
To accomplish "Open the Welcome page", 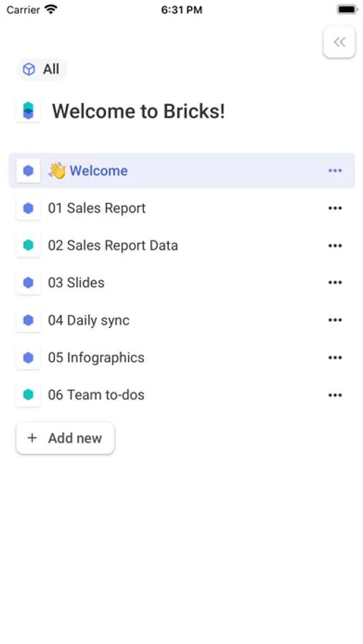I will click(182, 171).
